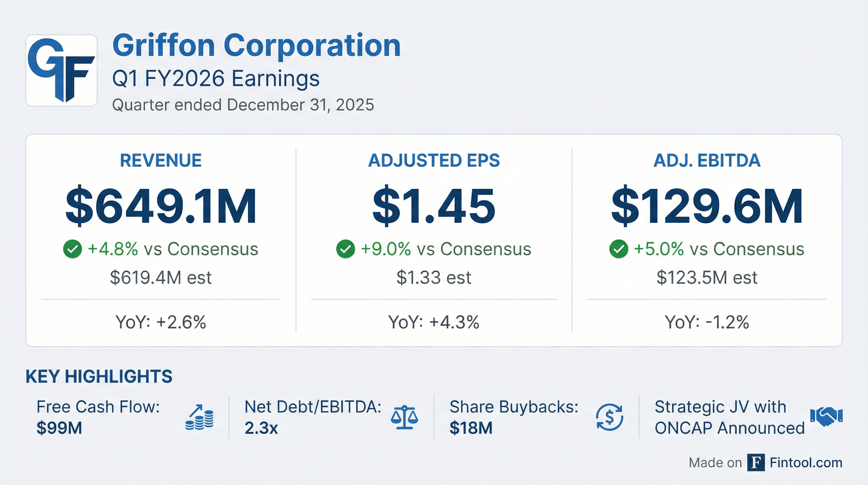Click green checkmark beside Adjusted EPS consensus
This screenshot has width=868, height=485.
coord(345,249)
